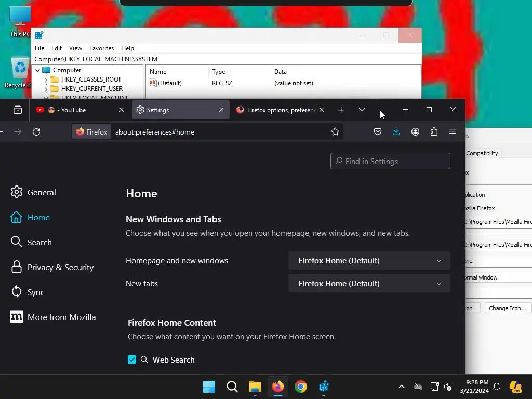This screenshot has height=399, width=532.
Task: Open Extensions puzzle icon
Action: tap(434, 131)
